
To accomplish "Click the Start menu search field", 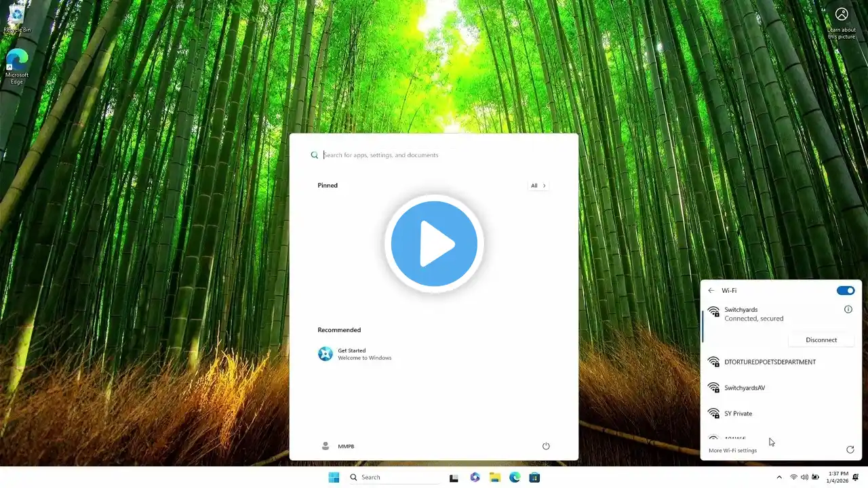I will pos(434,155).
